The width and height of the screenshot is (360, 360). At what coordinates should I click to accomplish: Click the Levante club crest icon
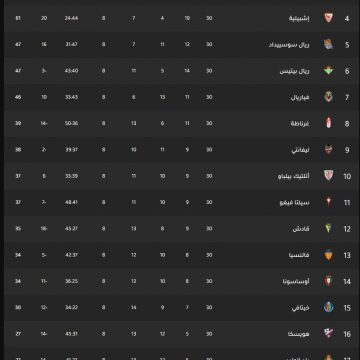(x=329, y=150)
